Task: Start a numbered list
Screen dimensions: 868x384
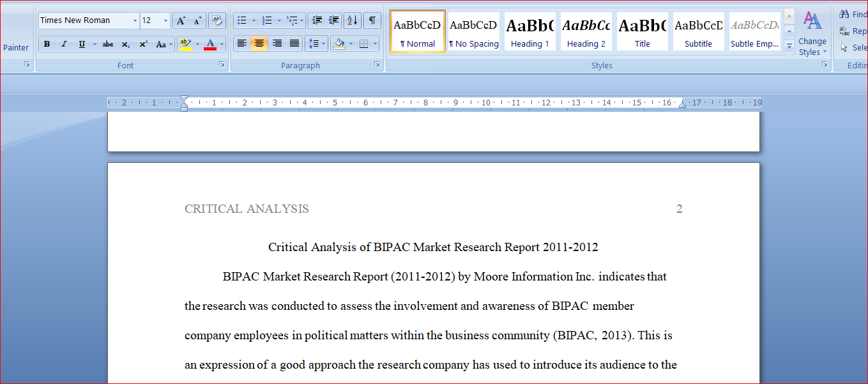Action: pos(268,20)
